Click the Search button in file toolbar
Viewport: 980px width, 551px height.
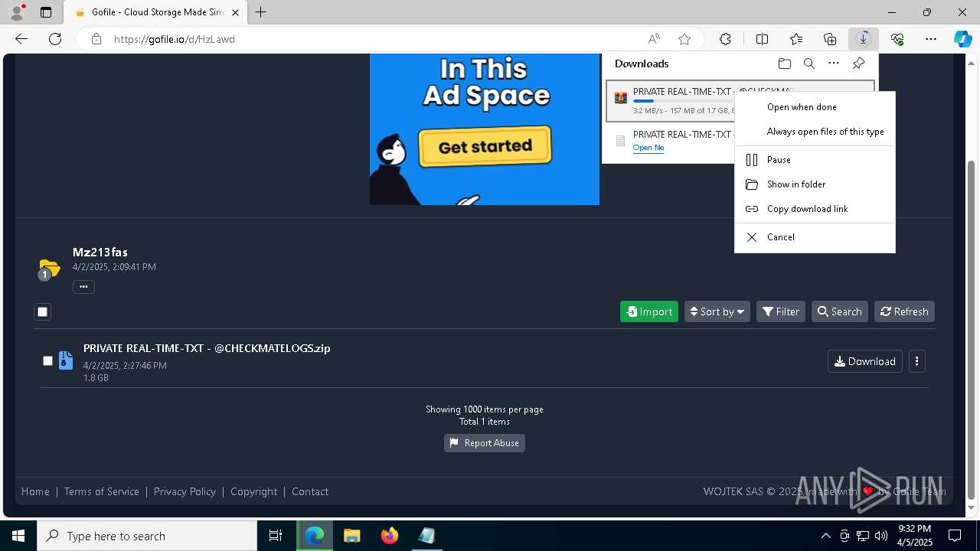click(840, 311)
